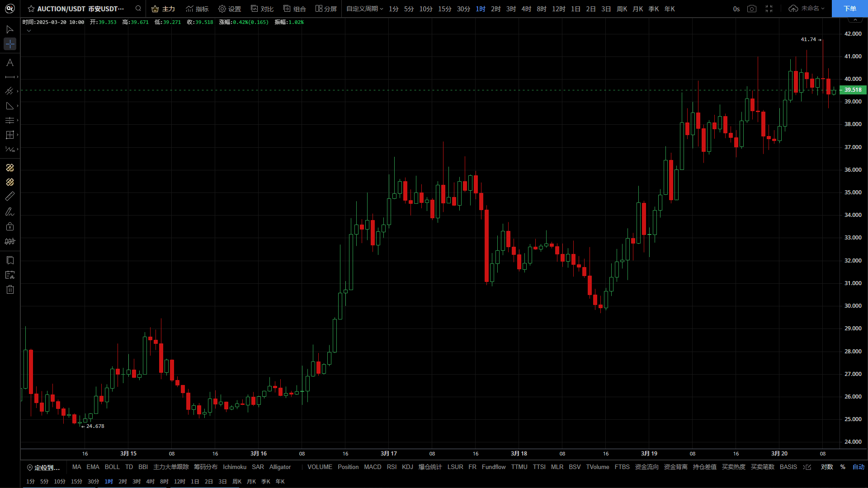Open the 定位到 locate dropdown

tap(43, 467)
